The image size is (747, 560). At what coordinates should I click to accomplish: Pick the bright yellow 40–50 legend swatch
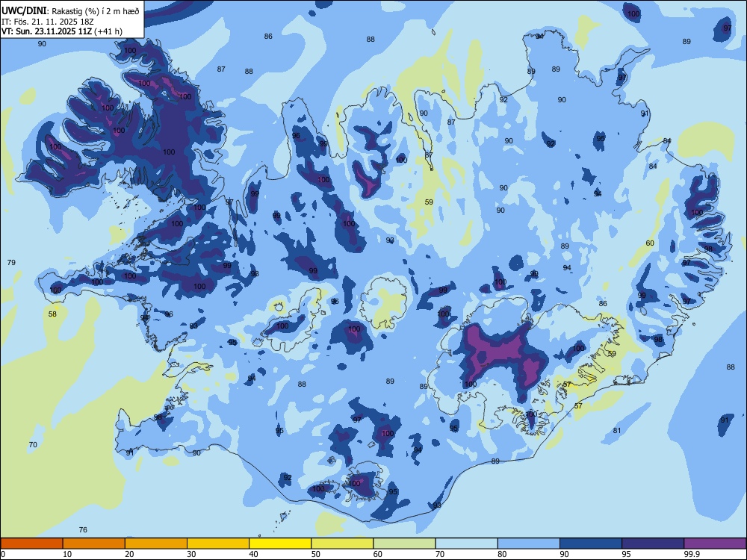[280, 544]
